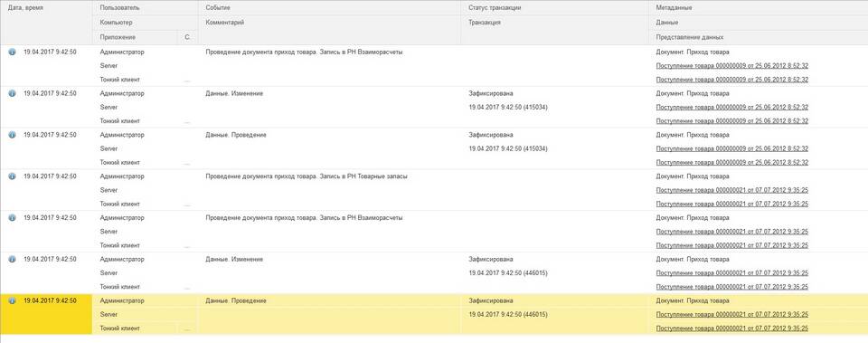Click the Метаданные column header
The width and height of the screenshot is (868, 343).
759,8
